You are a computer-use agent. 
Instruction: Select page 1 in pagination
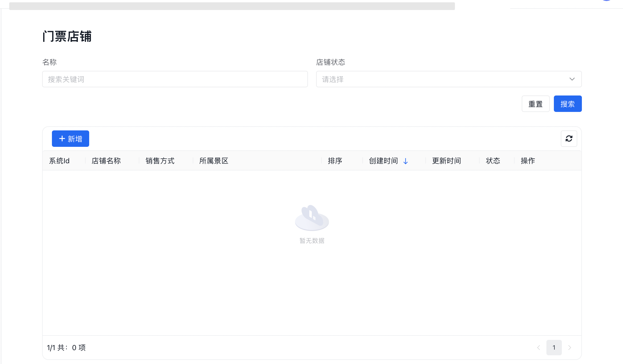pos(554,348)
